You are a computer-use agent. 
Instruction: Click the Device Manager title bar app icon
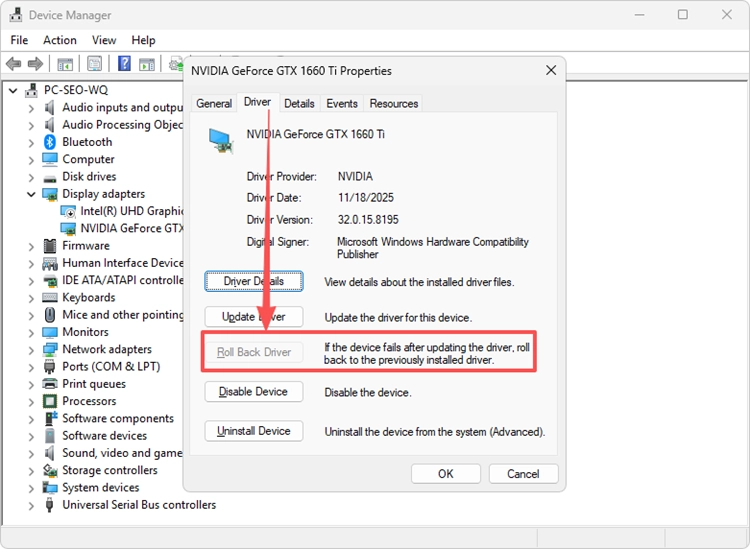pos(16,15)
